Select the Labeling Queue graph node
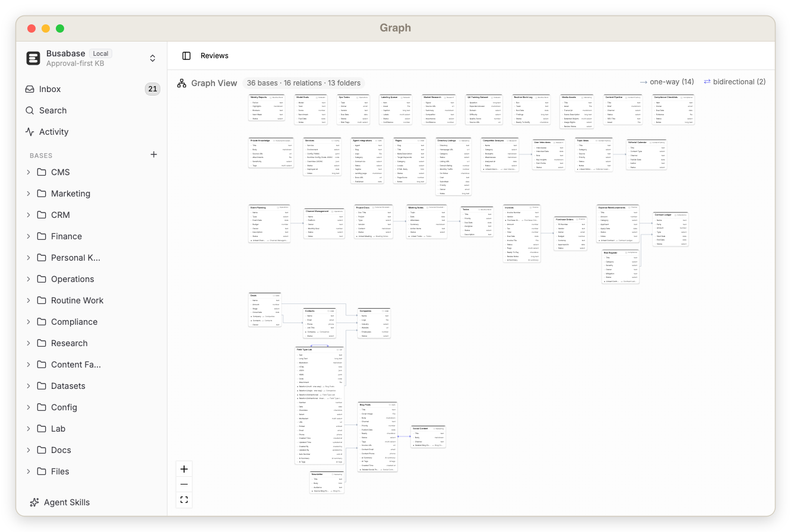Viewport: 791px width, 532px height. tap(395, 110)
